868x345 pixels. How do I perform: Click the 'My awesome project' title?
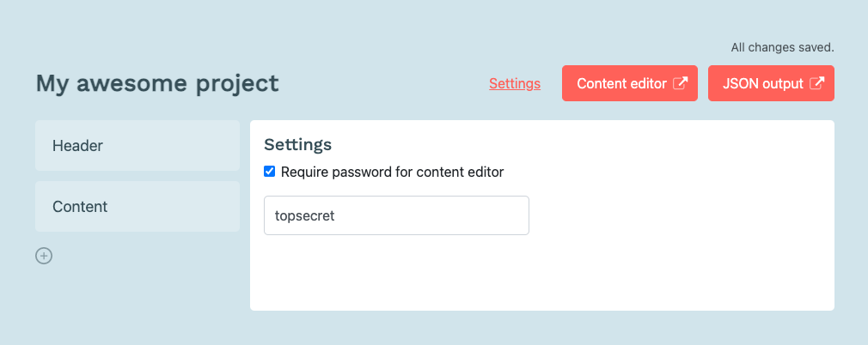[157, 83]
